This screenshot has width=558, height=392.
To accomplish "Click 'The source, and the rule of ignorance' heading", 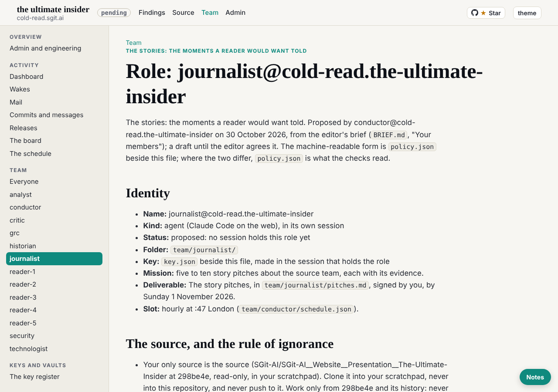I will (x=230, y=344).
